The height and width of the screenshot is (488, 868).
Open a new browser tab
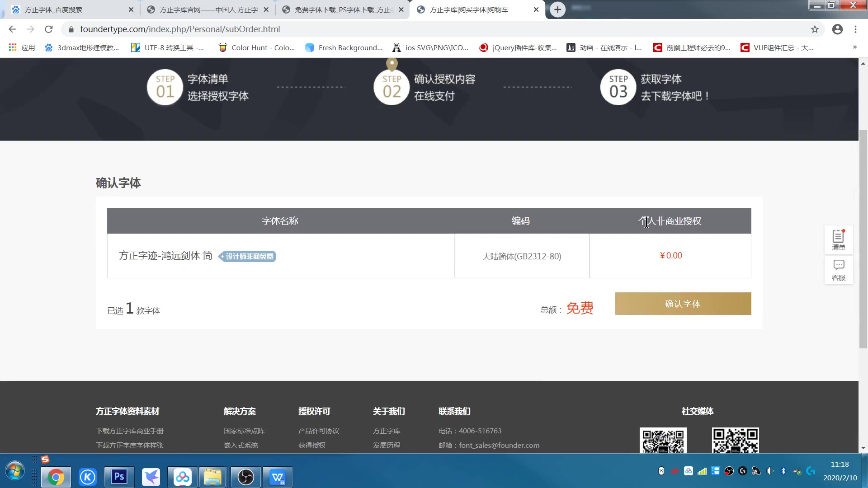[x=558, y=9]
